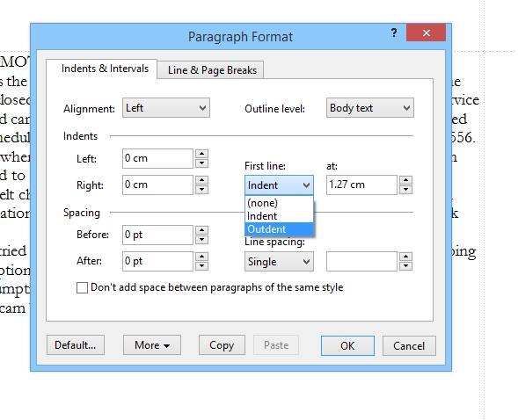Screen dimensions: 518x420
Task: Click the help question mark icon
Action: click(x=394, y=33)
